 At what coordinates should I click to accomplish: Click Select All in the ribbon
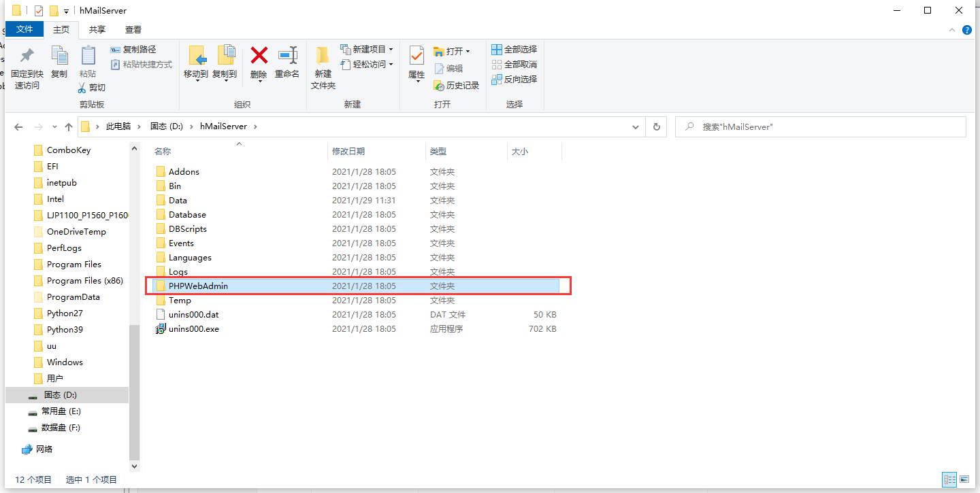pos(514,50)
